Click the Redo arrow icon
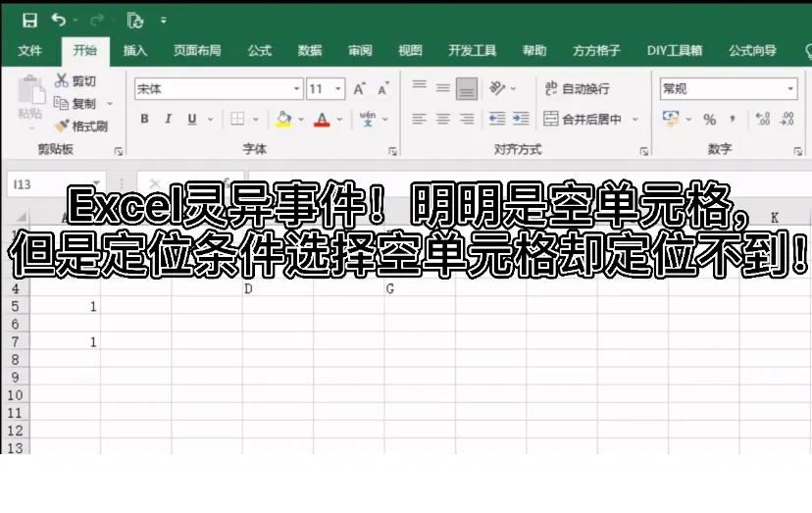Image resolution: width=812 pixels, height=513 pixels. tap(96, 21)
